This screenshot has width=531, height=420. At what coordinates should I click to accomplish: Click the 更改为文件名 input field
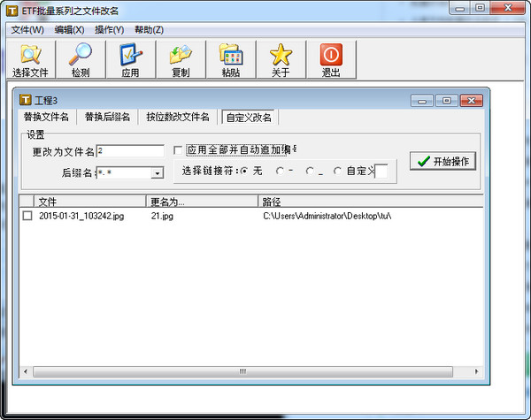point(130,151)
